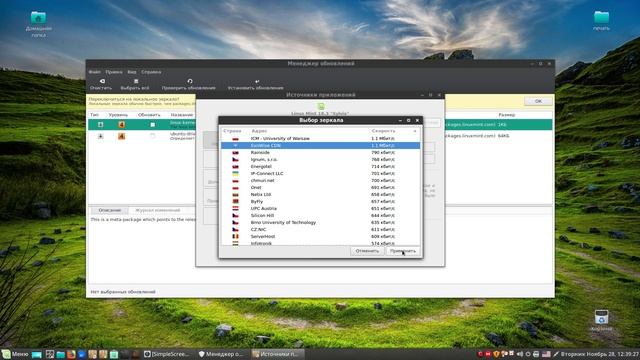Viewport: 640px width, 360px height.
Task: Open Справка menu in Update Manager
Action: [x=151, y=72]
